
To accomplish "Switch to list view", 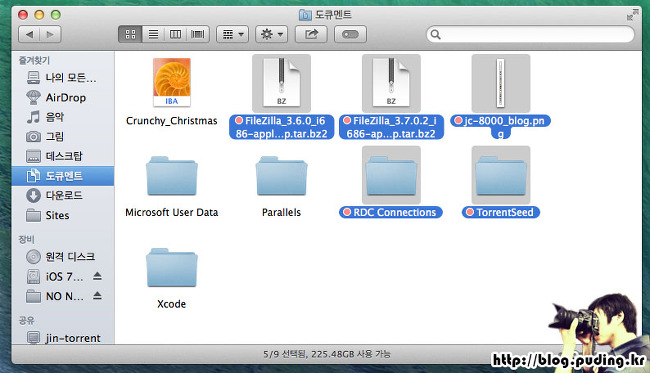I will click(153, 34).
